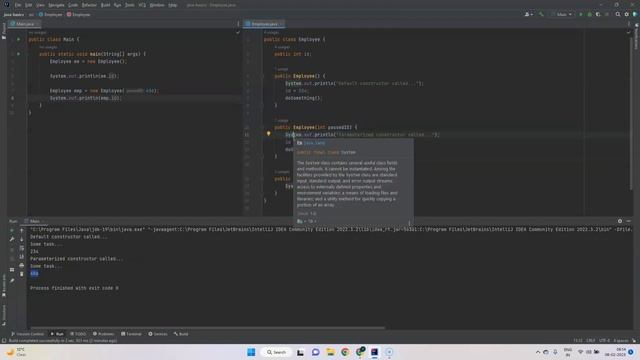The height and width of the screenshot is (360, 640).
Task: Click the taskbar Search box
Action: tap(276, 352)
